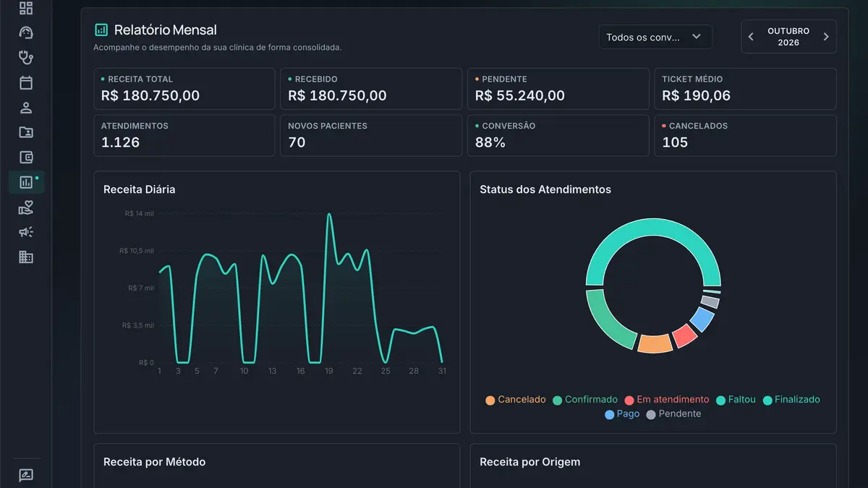Click the Cancelados 105 card

[x=745, y=135]
